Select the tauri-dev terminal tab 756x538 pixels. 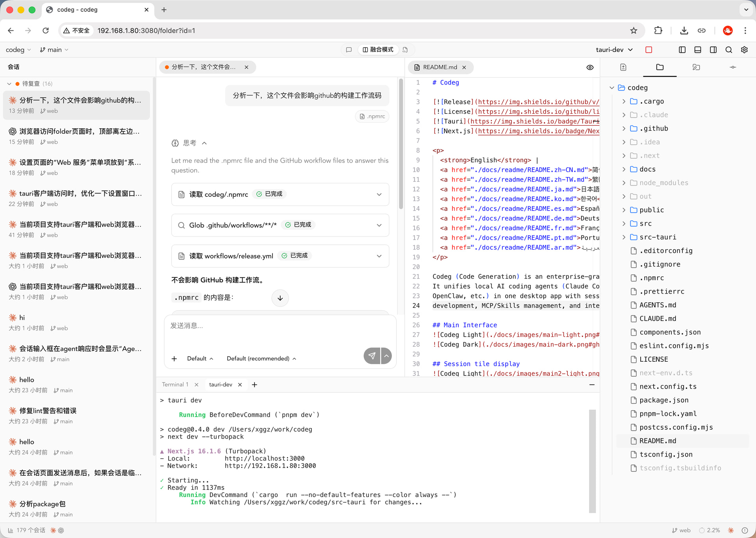220,385
